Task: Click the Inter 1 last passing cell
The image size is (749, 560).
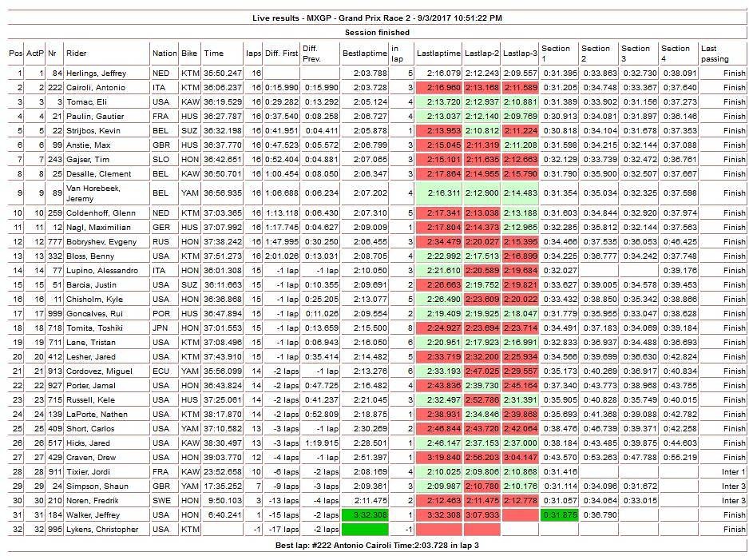Action: point(733,472)
